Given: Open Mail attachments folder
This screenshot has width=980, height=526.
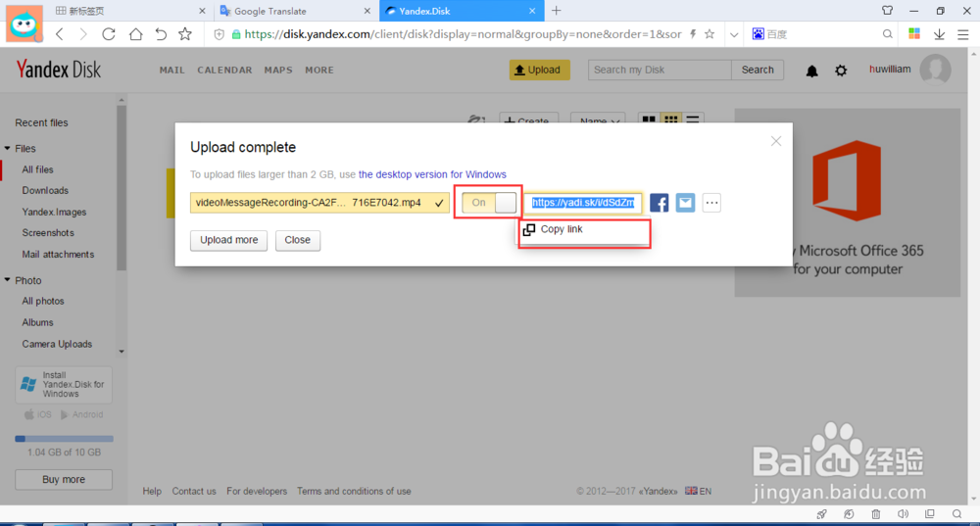Looking at the screenshot, I should (58, 255).
